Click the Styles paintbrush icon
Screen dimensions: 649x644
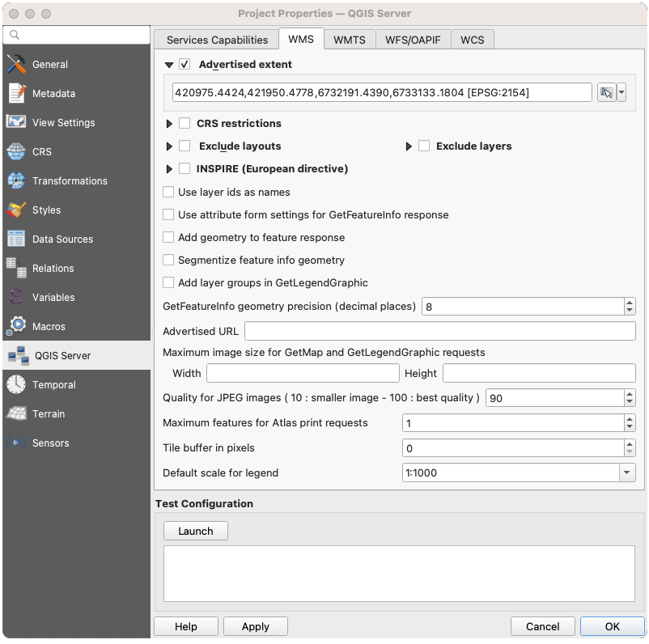(16, 210)
